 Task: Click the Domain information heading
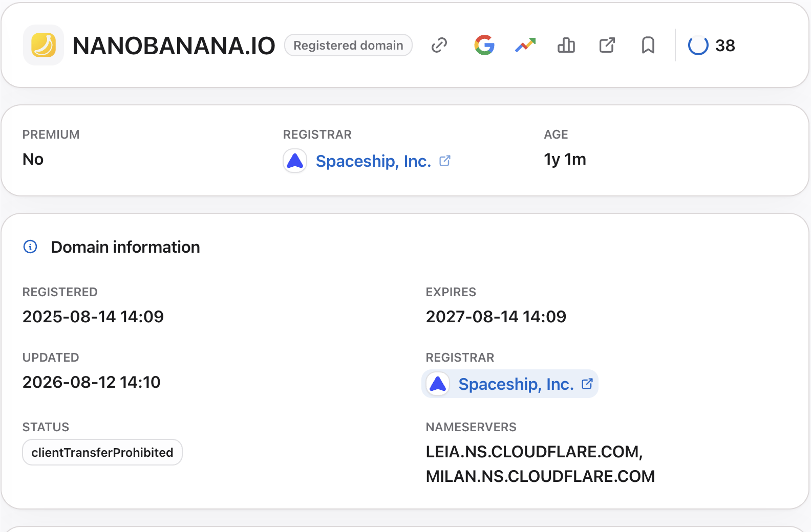click(x=125, y=247)
